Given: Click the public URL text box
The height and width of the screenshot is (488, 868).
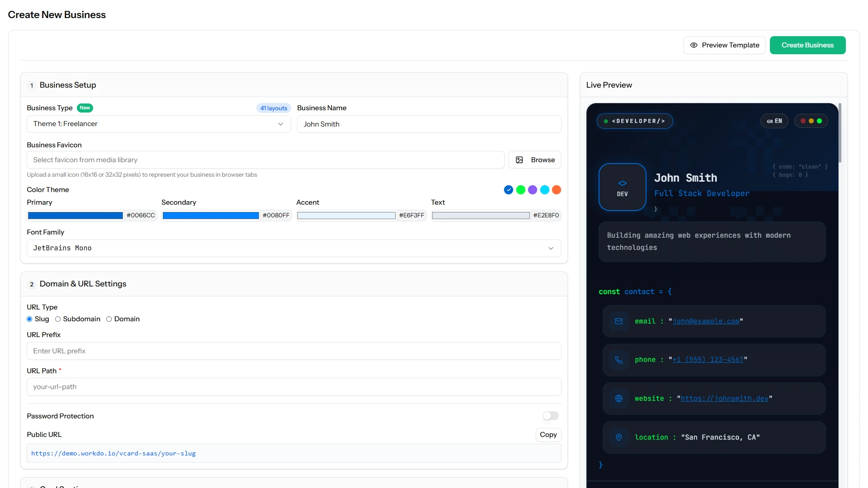Looking at the screenshot, I should pyautogui.click(x=294, y=453).
